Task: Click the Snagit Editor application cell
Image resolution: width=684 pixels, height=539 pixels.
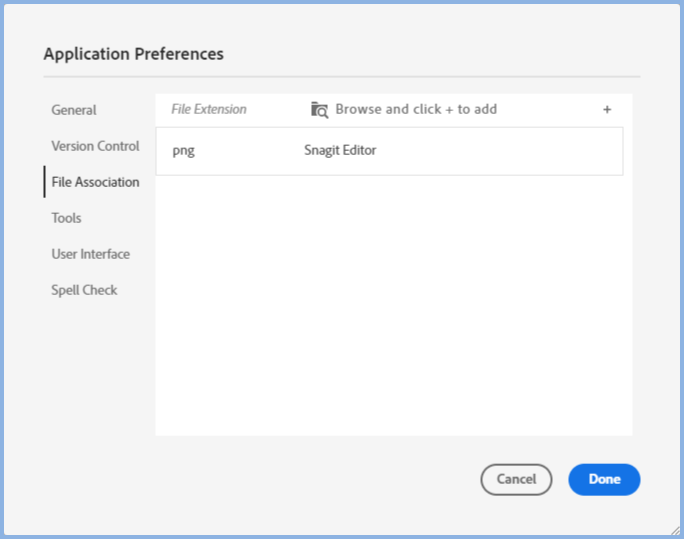Action: click(x=340, y=151)
